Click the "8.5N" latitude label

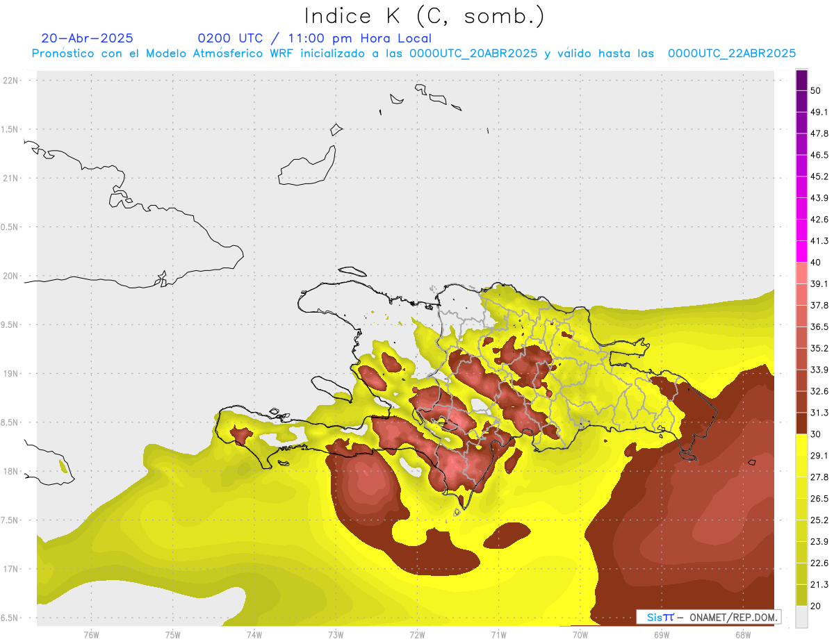10,423
